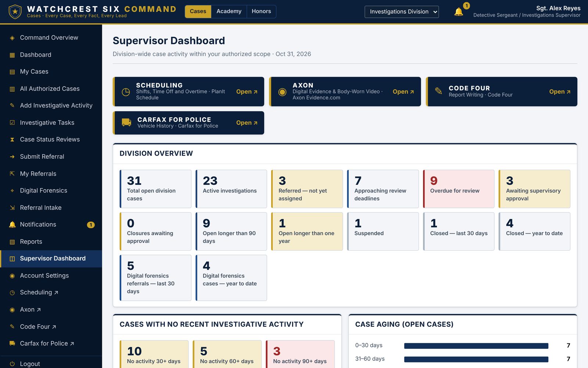Image resolution: width=588 pixels, height=368 pixels.
Task: Switch to the Honors tab
Action: click(261, 11)
